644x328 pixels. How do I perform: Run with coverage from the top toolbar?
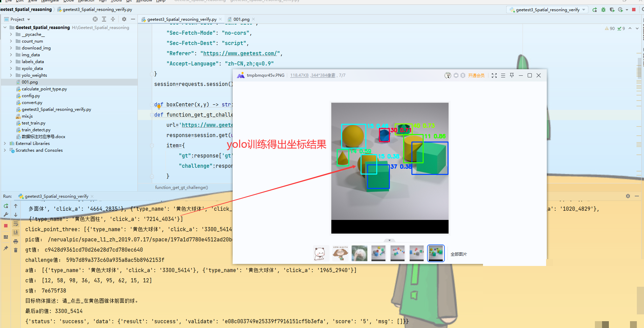click(612, 10)
